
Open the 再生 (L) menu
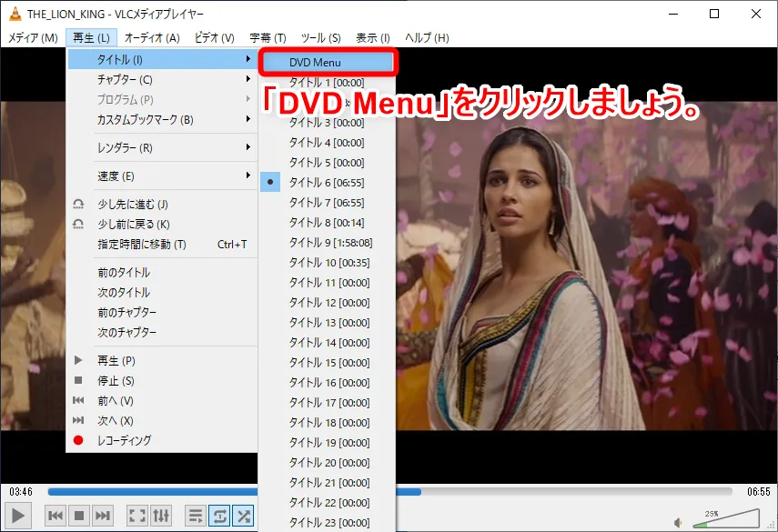(91, 37)
